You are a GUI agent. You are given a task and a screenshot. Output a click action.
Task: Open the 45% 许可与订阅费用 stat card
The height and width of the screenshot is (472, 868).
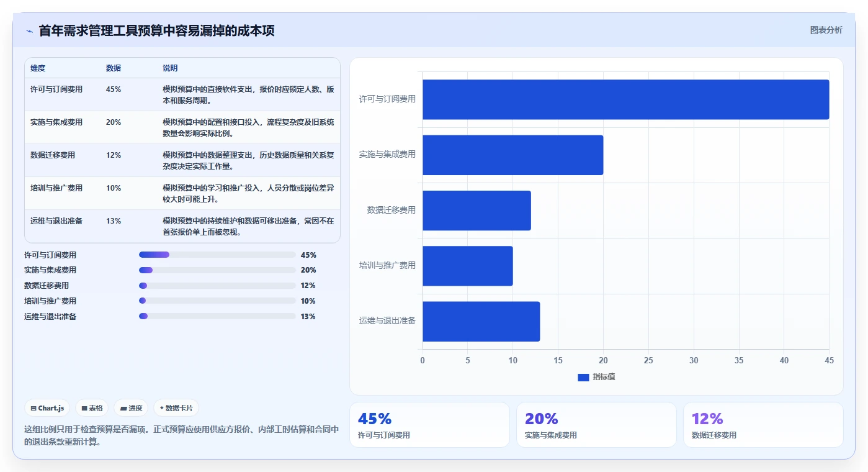coord(429,425)
